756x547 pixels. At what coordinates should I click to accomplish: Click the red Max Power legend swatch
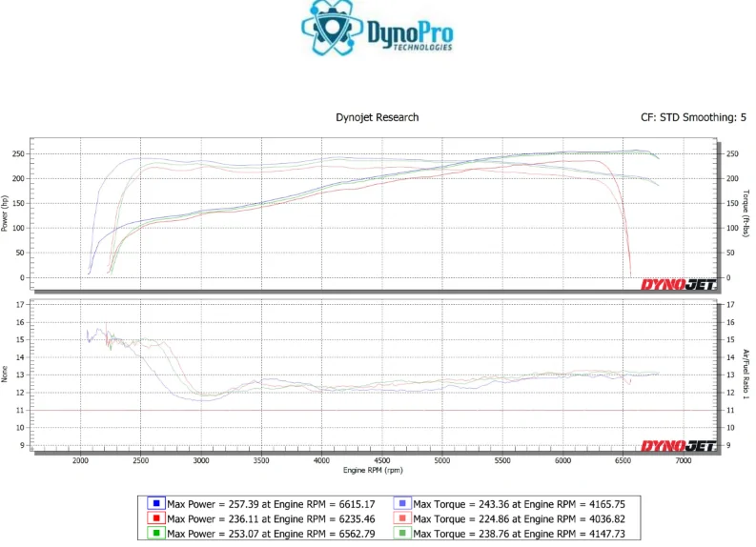point(156,518)
